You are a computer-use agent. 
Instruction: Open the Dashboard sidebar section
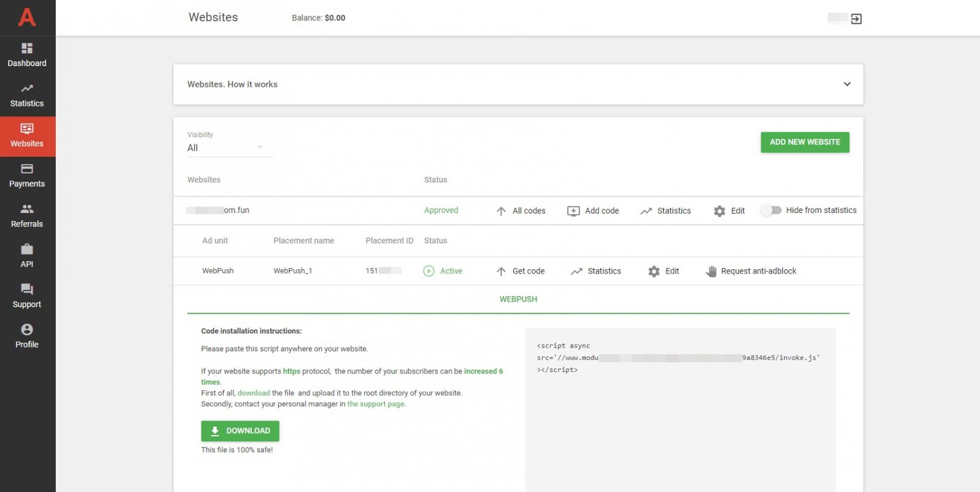pyautogui.click(x=27, y=55)
